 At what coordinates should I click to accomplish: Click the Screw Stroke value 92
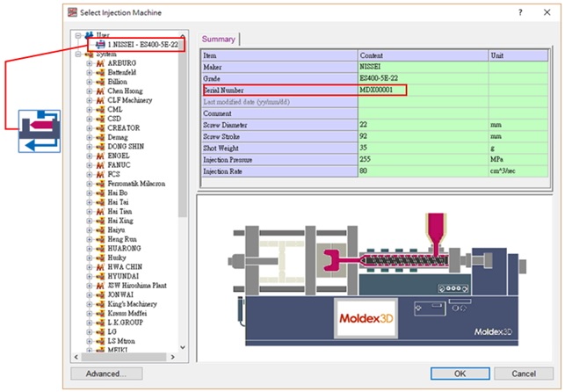pos(363,136)
